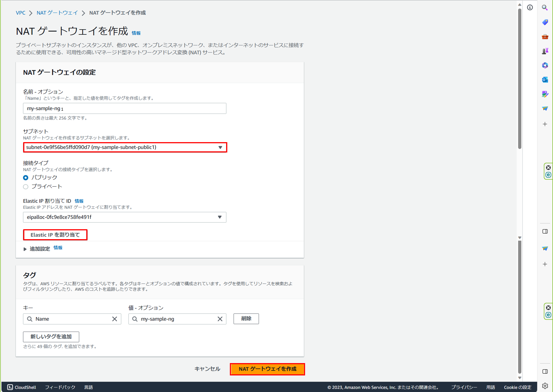Screen dimensions: 553x392
Task: Open the blue shopping tag sidebar icon
Action: click(545, 22)
